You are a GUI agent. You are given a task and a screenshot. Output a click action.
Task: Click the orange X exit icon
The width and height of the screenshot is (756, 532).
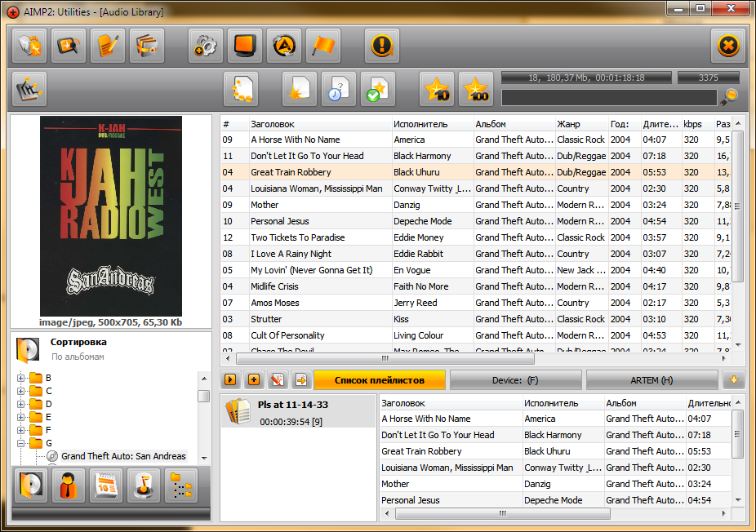coord(728,46)
